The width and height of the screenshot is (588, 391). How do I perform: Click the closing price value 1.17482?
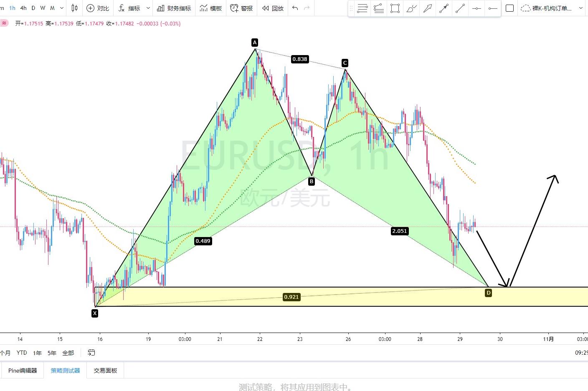125,24
